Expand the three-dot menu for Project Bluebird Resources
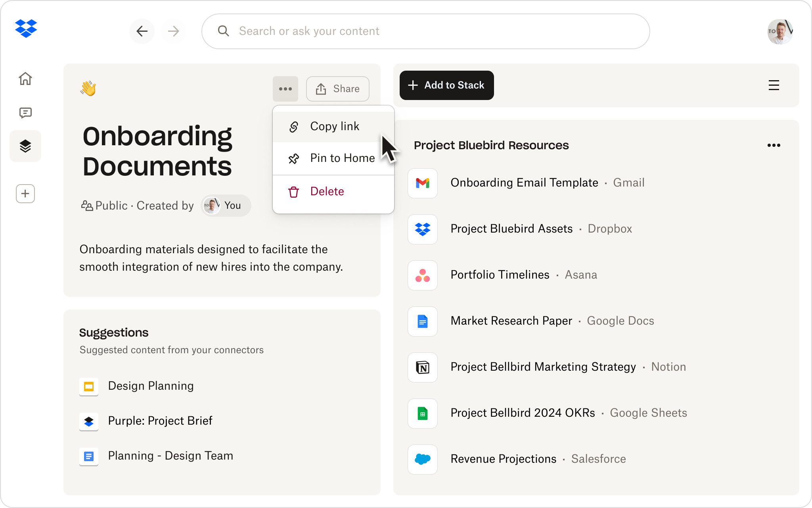The image size is (812, 508). 774,145
